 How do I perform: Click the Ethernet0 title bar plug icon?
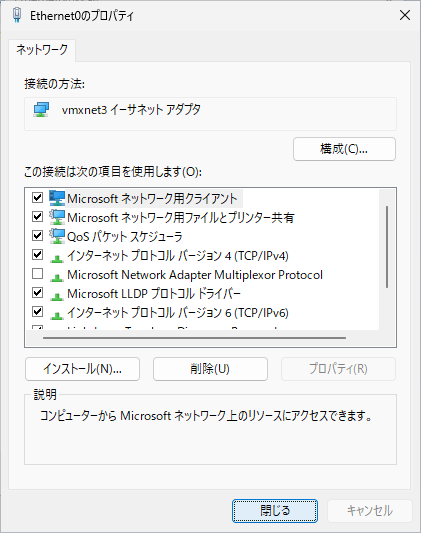[17, 15]
